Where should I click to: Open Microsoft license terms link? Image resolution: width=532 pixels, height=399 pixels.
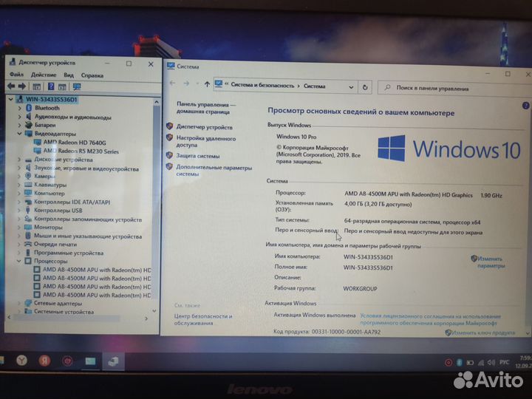(x=430, y=320)
